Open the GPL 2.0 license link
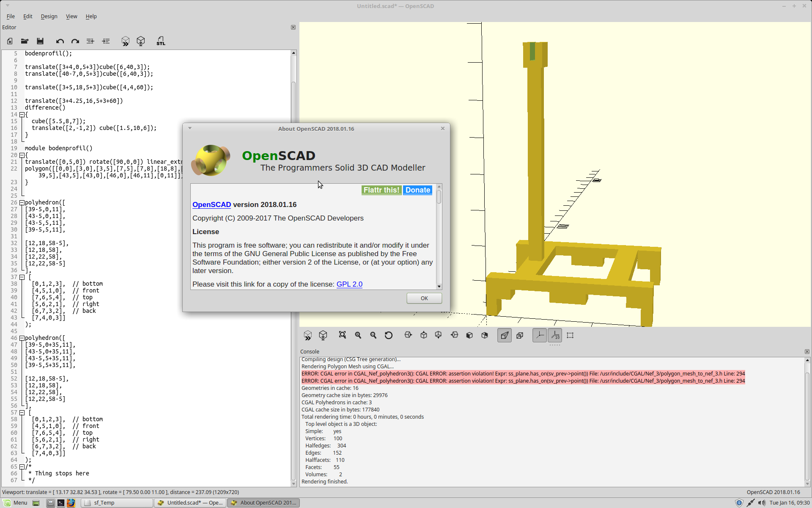This screenshot has width=812, height=508. (x=349, y=284)
